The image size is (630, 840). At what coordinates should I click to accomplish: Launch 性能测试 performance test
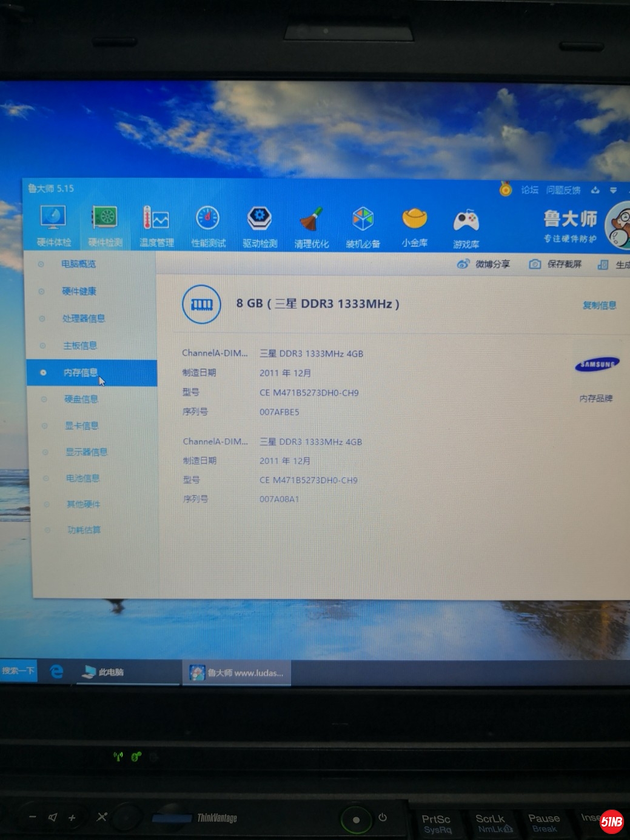tap(208, 225)
